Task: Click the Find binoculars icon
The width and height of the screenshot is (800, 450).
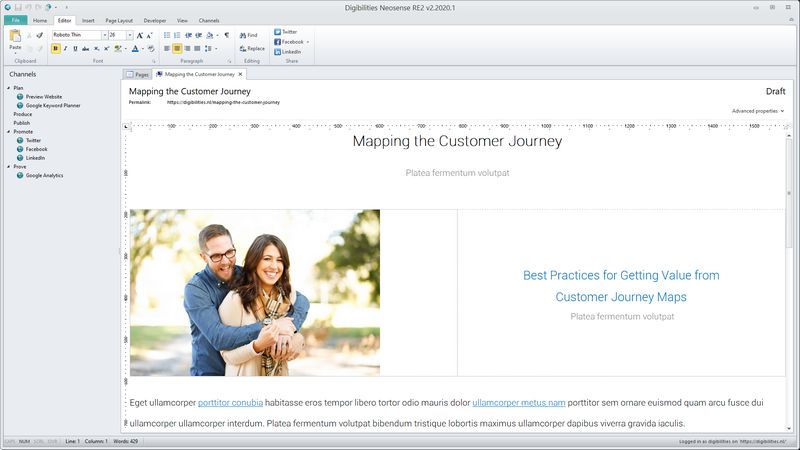Action: coord(243,35)
